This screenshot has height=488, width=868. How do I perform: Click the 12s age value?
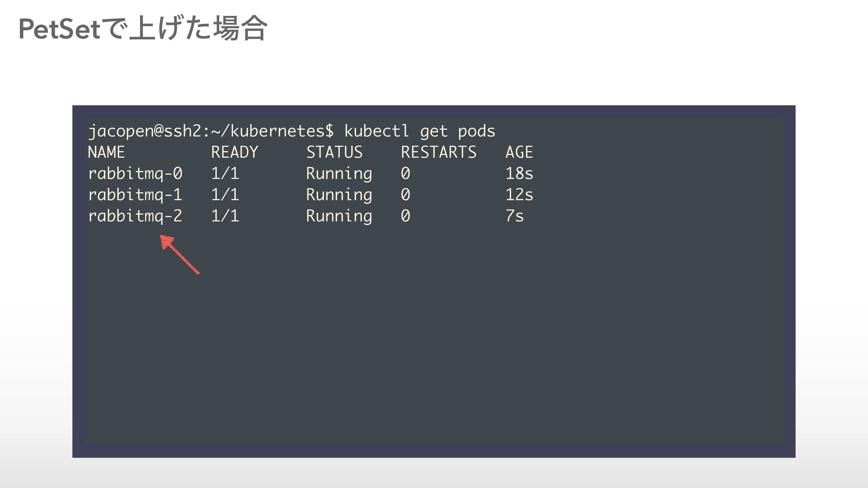[x=519, y=195]
